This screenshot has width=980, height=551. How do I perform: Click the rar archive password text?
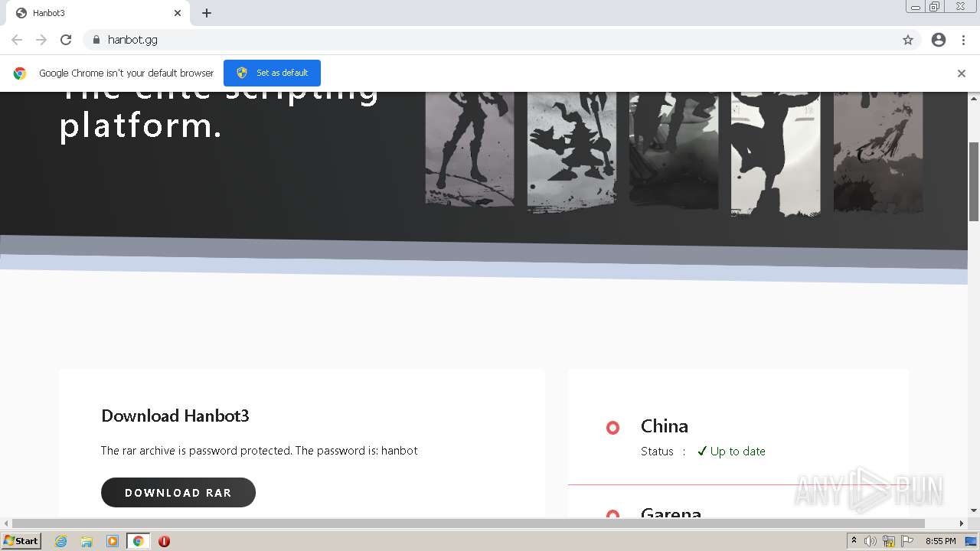tap(260, 451)
